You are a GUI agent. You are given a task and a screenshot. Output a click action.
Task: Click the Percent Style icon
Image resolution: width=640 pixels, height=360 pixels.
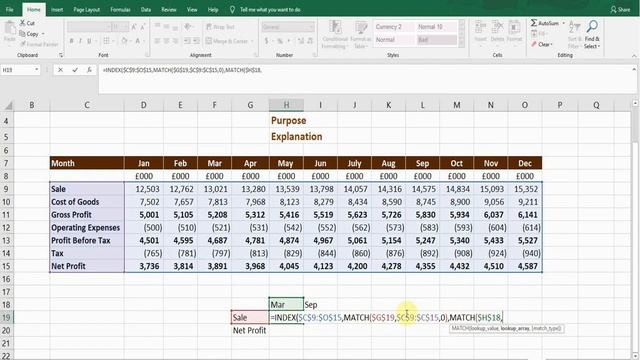point(280,41)
